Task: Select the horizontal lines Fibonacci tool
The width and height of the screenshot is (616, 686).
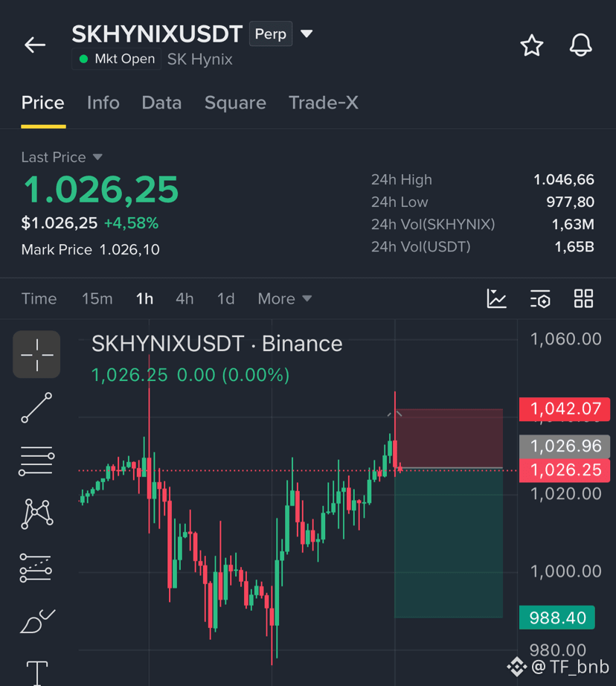Action: tap(36, 461)
